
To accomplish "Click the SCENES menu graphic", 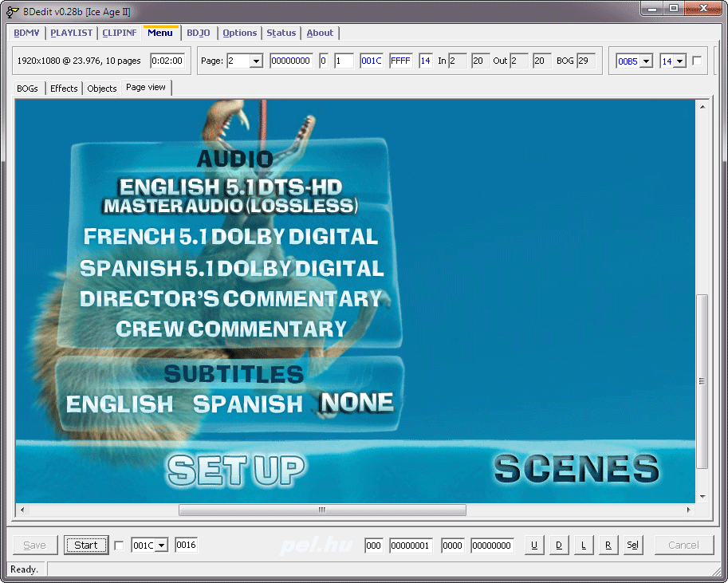I will [576, 468].
